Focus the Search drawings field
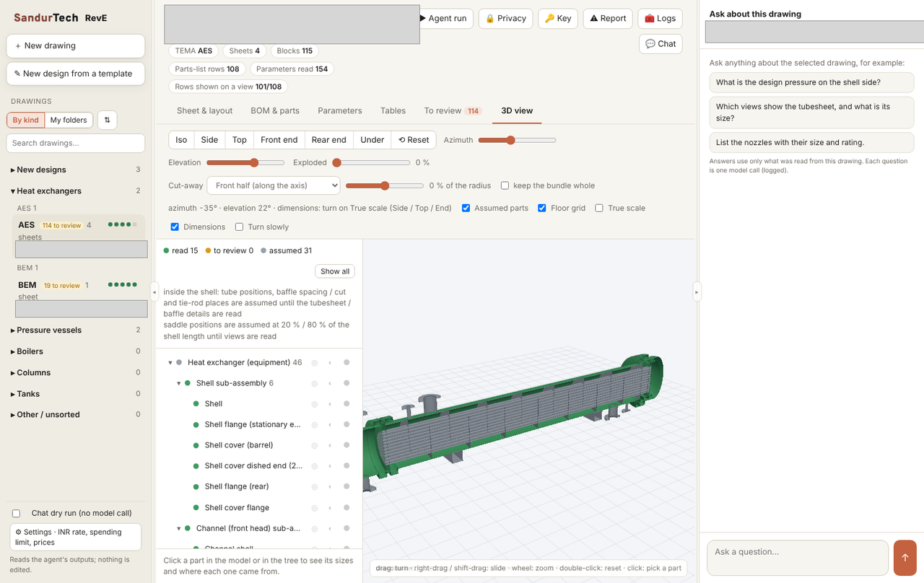This screenshot has height=583, width=924. [x=76, y=143]
